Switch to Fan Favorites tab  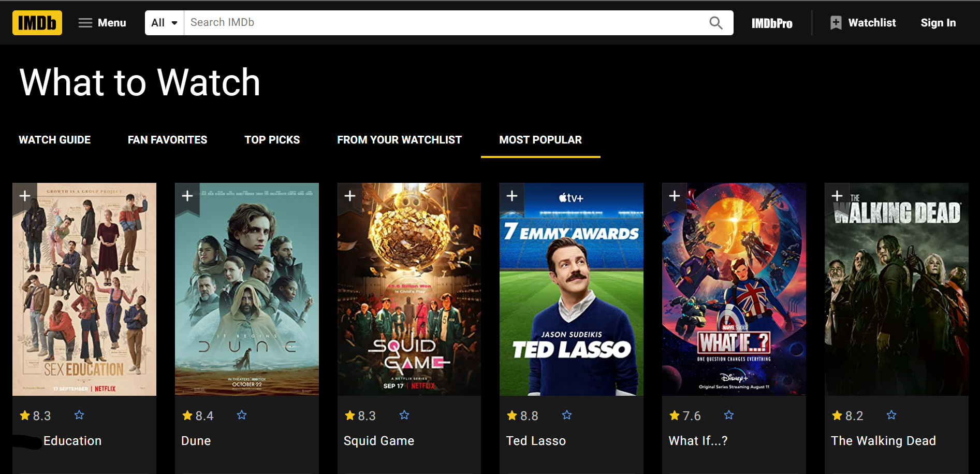[167, 140]
